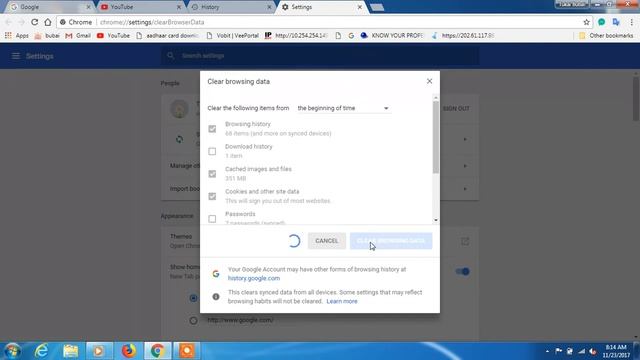Expand the sync settings row arrow
640x360 pixels.
465,140
